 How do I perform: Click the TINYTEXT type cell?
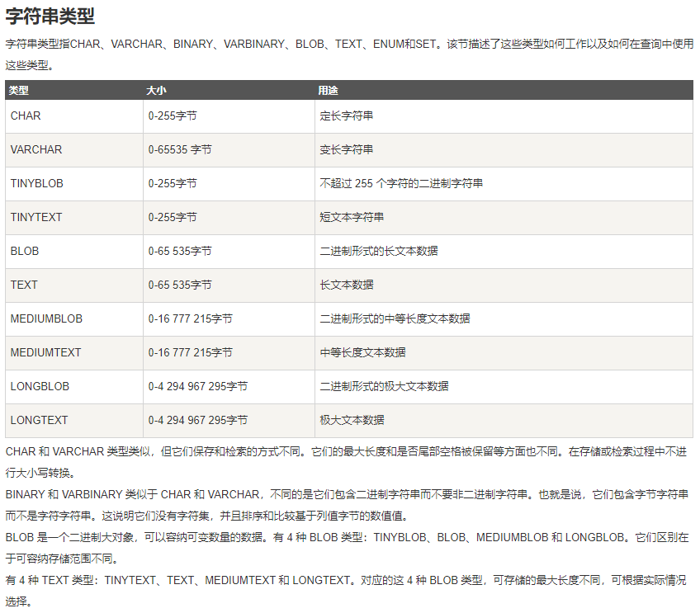(x=36, y=217)
